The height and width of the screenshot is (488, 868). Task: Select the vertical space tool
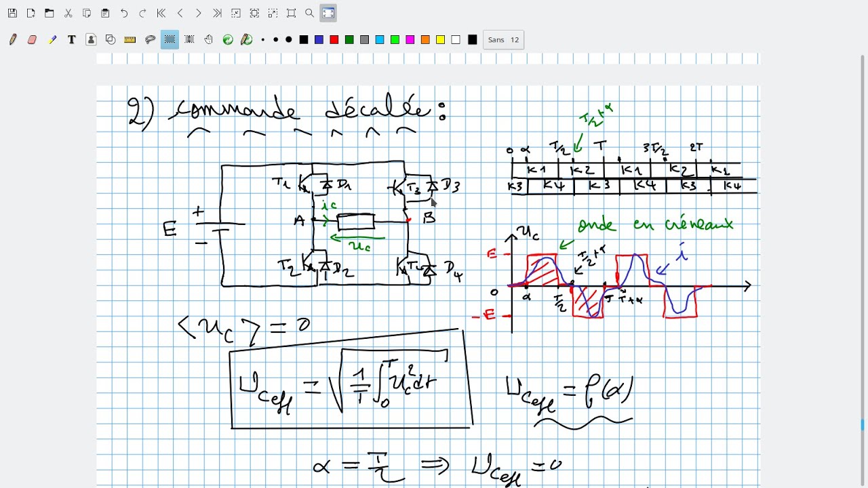(x=189, y=40)
